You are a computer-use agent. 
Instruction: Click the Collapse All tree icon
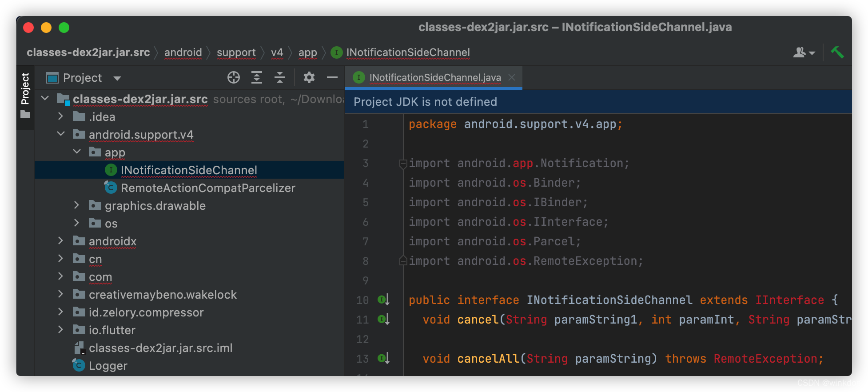tap(280, 78)
